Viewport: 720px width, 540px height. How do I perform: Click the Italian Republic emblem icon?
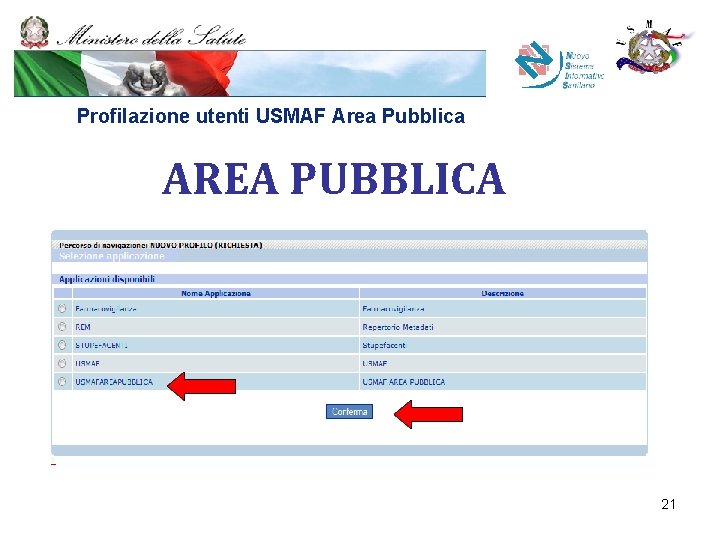34,32
